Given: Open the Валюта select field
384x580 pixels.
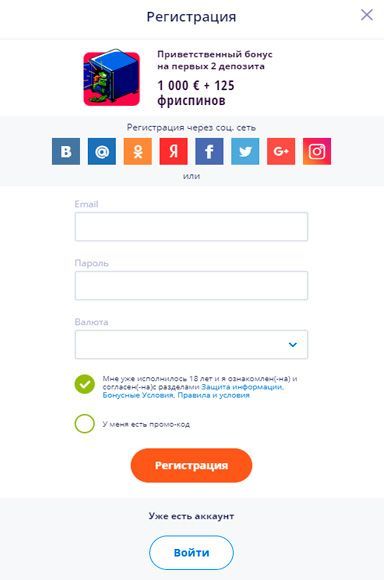Looking at the screenshot, I should point(191,344).
